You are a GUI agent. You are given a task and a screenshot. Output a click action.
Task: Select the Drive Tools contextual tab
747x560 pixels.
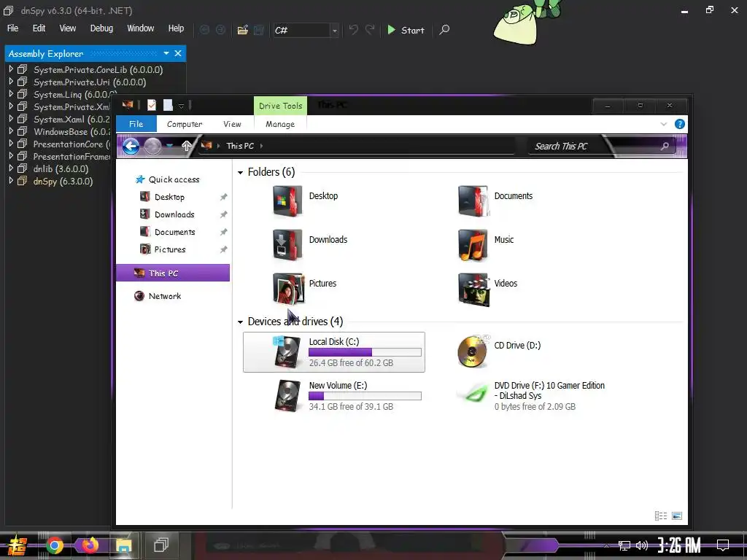(x=281, y=106)
